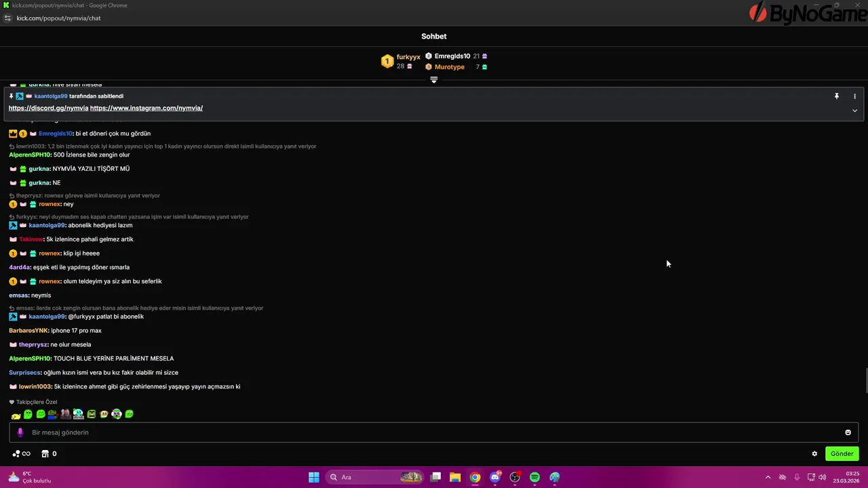
Task: Click moderator badge beside 'abonelik hediyesi lazım'
Action: [13, 225]
